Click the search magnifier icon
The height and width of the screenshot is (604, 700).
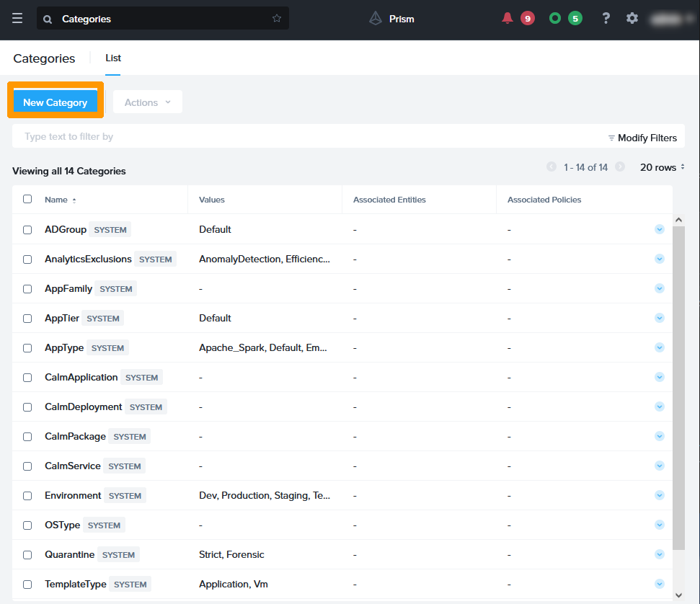(x=48, y=19)
